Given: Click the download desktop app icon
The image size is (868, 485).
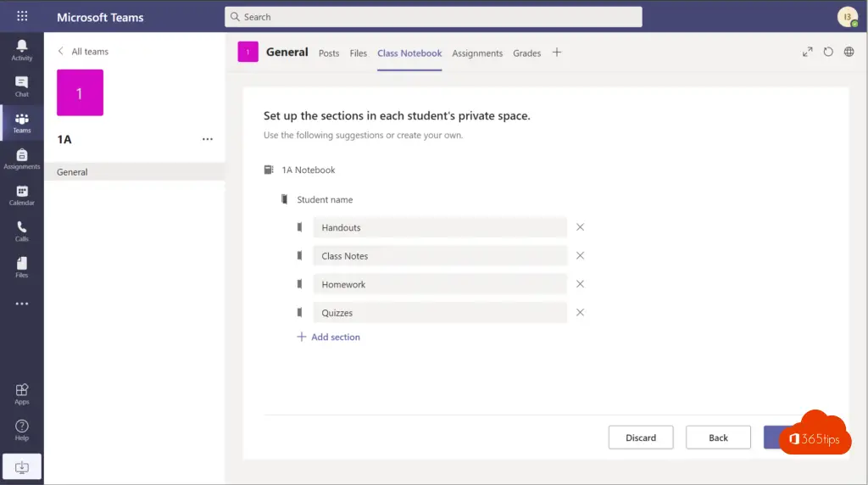Looking at the screenshot, I should (21, 466).
